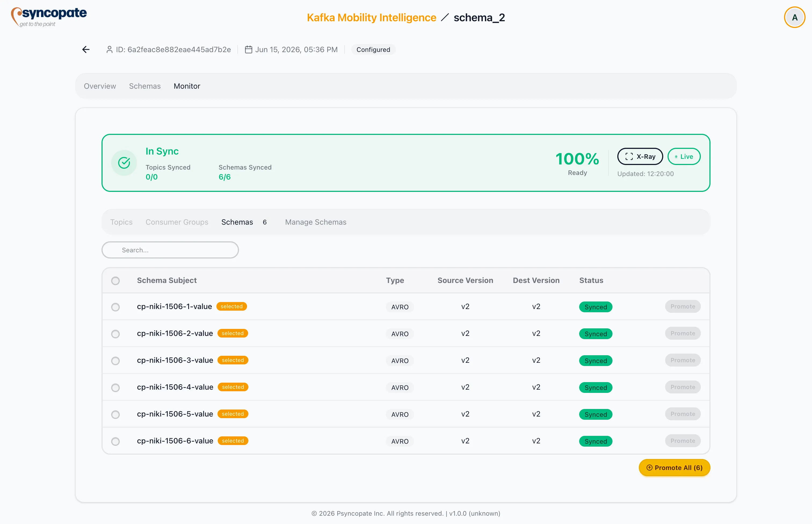The width and height of the screenshot is (812, 524).
Task: Click the Synced status of cp-niki-1506-1-value
Action: 595,307
